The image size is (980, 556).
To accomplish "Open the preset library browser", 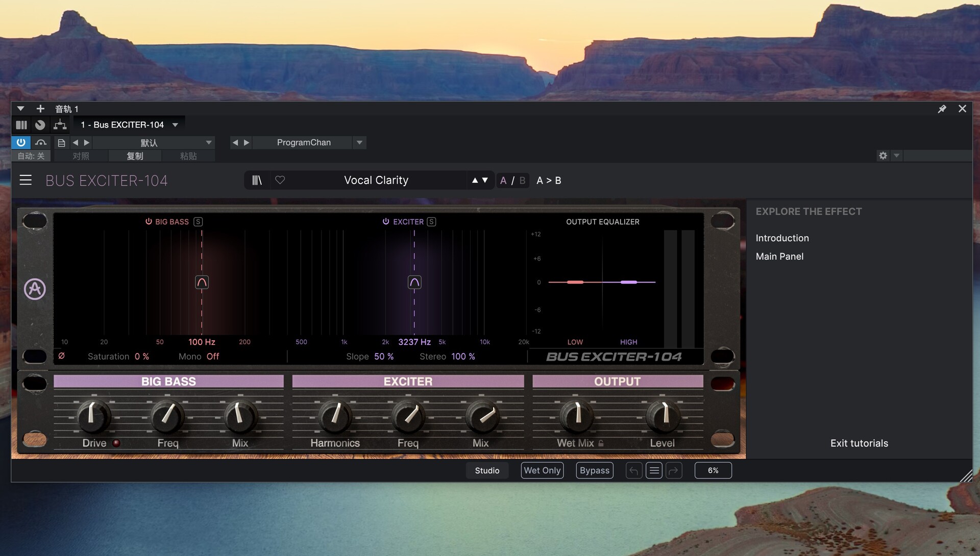I will (x=257, y=180).
